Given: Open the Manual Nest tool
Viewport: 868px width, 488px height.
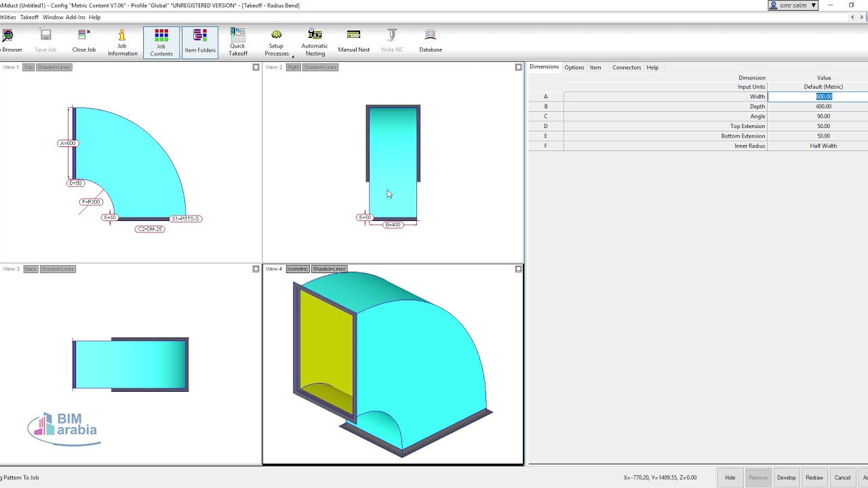Looking at the screenshot, I should [353, 41].
